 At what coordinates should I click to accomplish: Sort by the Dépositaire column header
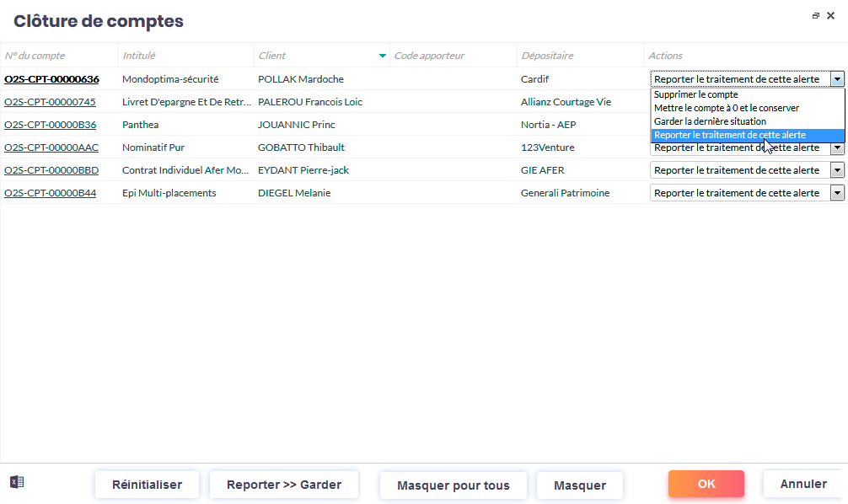547,56
